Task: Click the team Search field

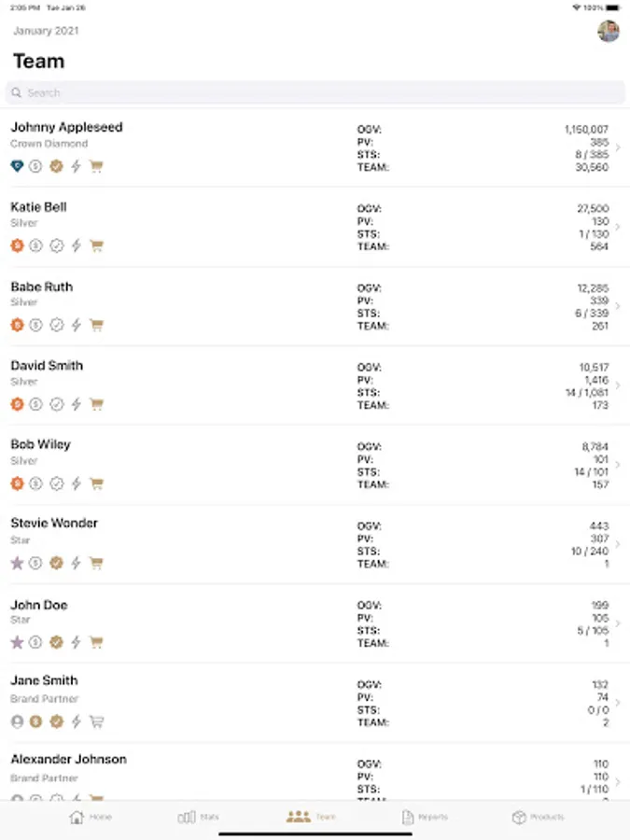Action: pos(315,92)
